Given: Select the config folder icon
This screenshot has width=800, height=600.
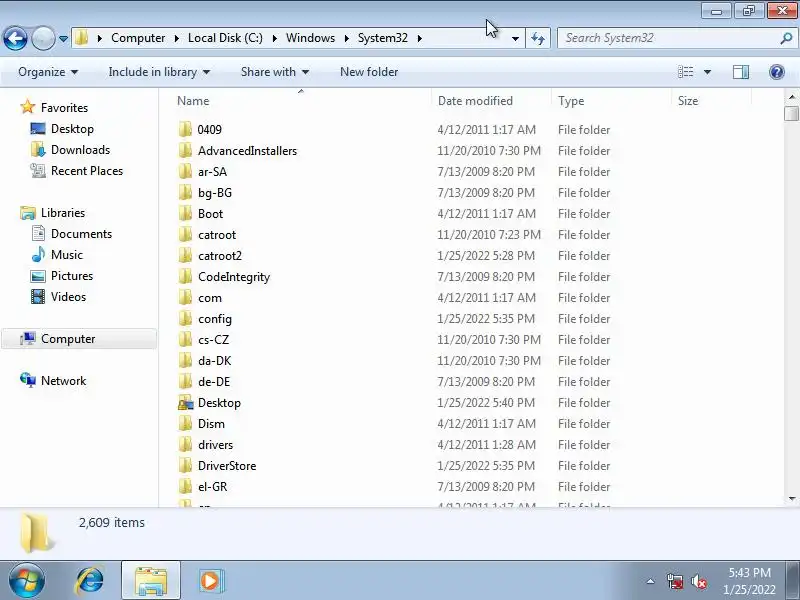Looking at the screenshot, I should point(186,318).
